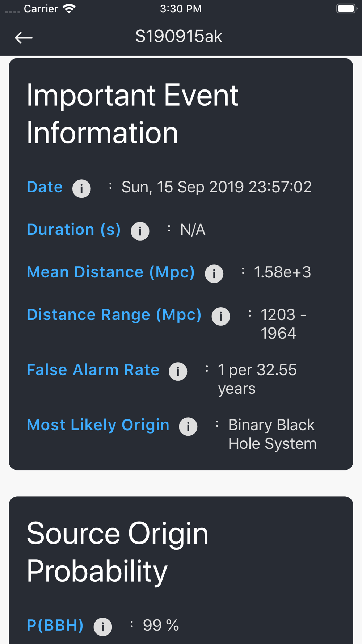This screenshot has width=362, height=644.
Task: Open info icon next to Duration (s)
Action: pyautogui.click(x=140, y=231)
